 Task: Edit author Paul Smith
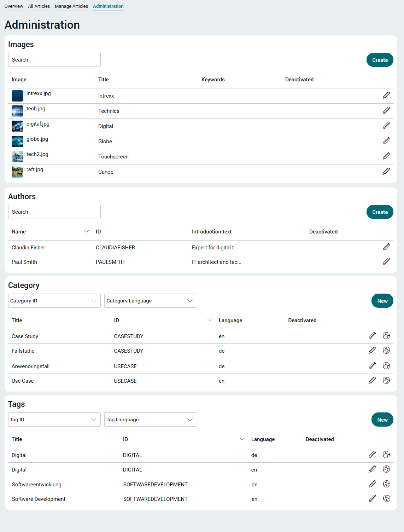pyautogui.click(x=386, y=261)
